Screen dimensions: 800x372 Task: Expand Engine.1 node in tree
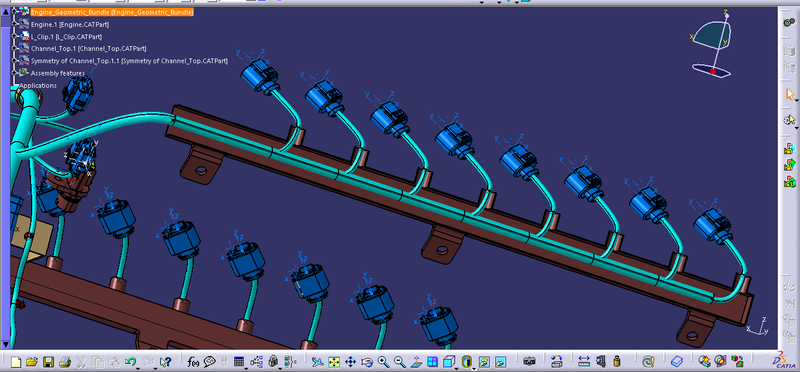(15, 23)
